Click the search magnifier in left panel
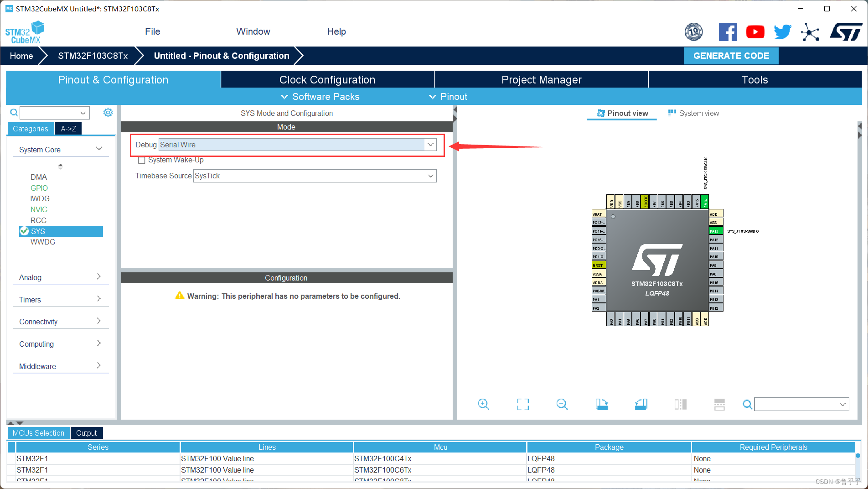Screen dimensions: 868x489 coord(14,113)
